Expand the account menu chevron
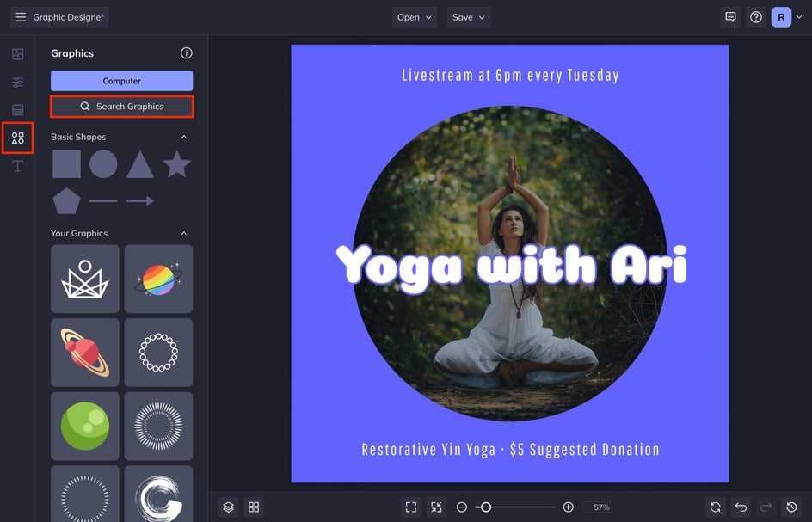The height and width of the screenshot is (522, 812). point(799,17)
